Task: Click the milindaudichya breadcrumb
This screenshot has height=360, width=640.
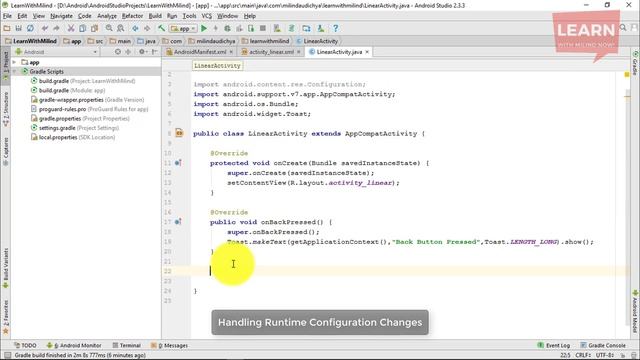Action: click(x=212, y=41)
